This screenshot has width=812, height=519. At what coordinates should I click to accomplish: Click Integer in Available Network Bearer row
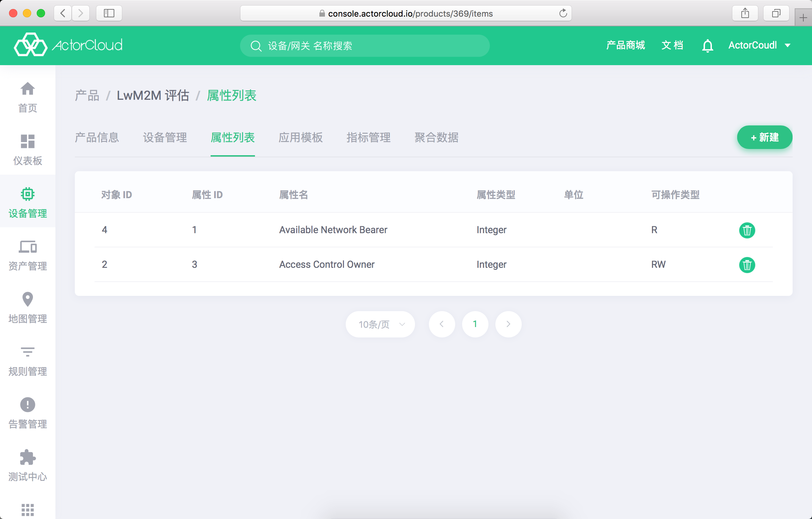pyautogui.click(x=491, y=230)
